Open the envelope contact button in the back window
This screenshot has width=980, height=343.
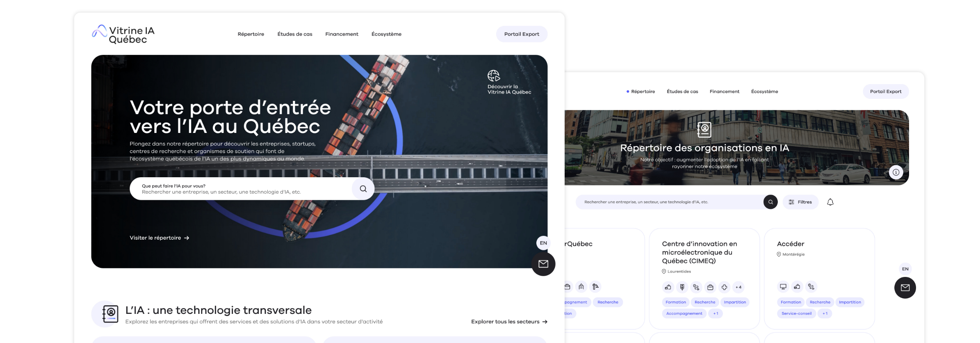[905, 288]
